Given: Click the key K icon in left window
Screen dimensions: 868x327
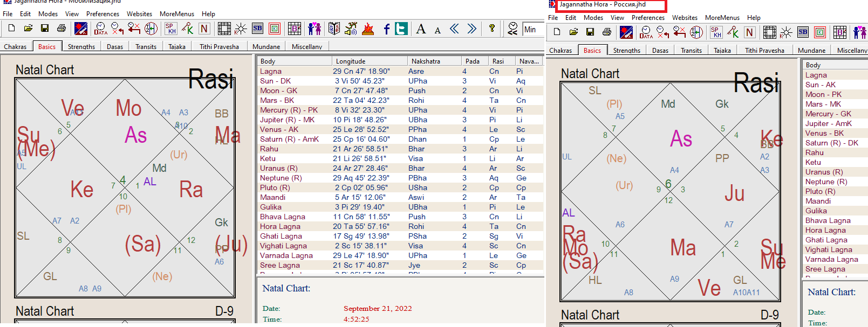Looking at the screenshot, I should (x=187, y=29).
